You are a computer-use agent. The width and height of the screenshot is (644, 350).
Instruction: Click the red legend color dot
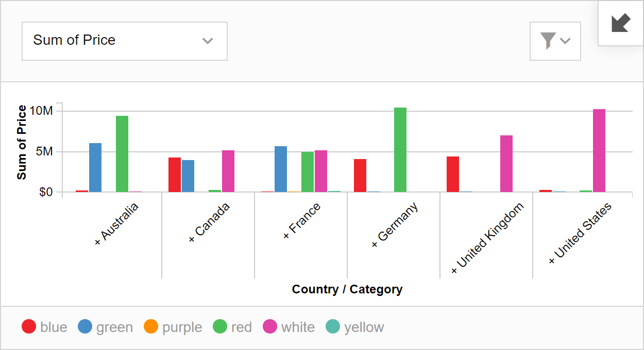[x=221, y=326]
